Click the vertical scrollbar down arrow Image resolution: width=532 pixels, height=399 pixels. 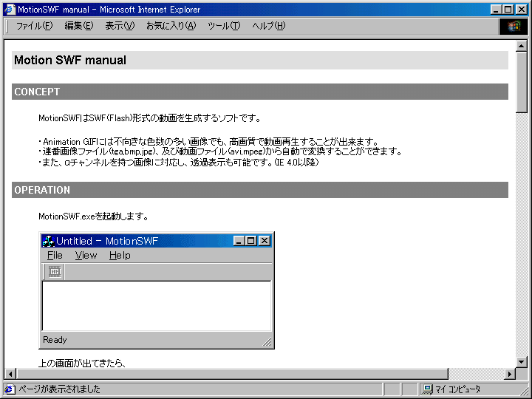tap(521, 361)
